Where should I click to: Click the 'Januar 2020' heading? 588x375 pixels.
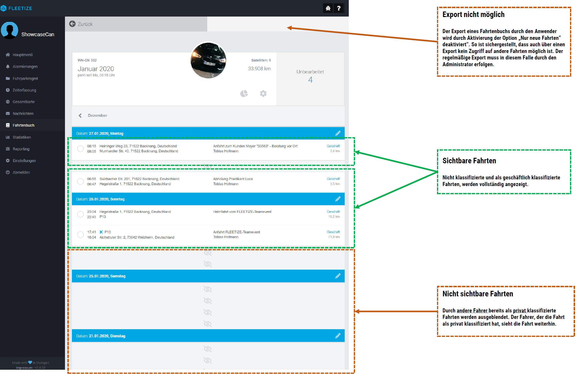point(96,69)
